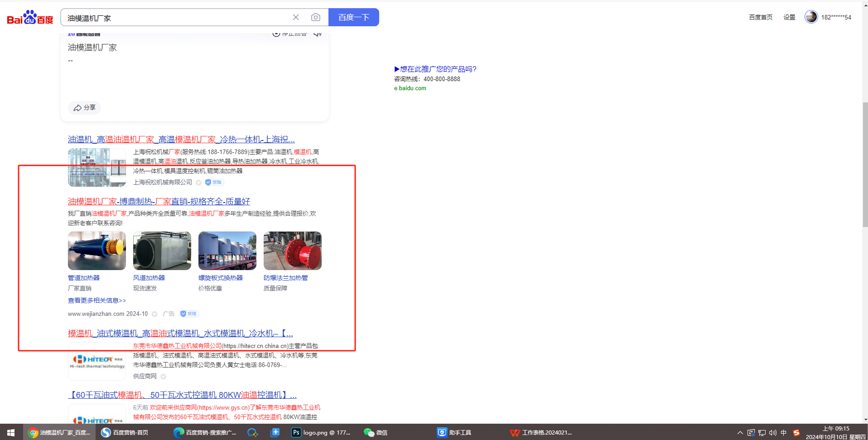Image resolution: width=868 pixels, height=440 pixels.
Task: Focus the search field containing 油模温机厂家
Action: 177,18
